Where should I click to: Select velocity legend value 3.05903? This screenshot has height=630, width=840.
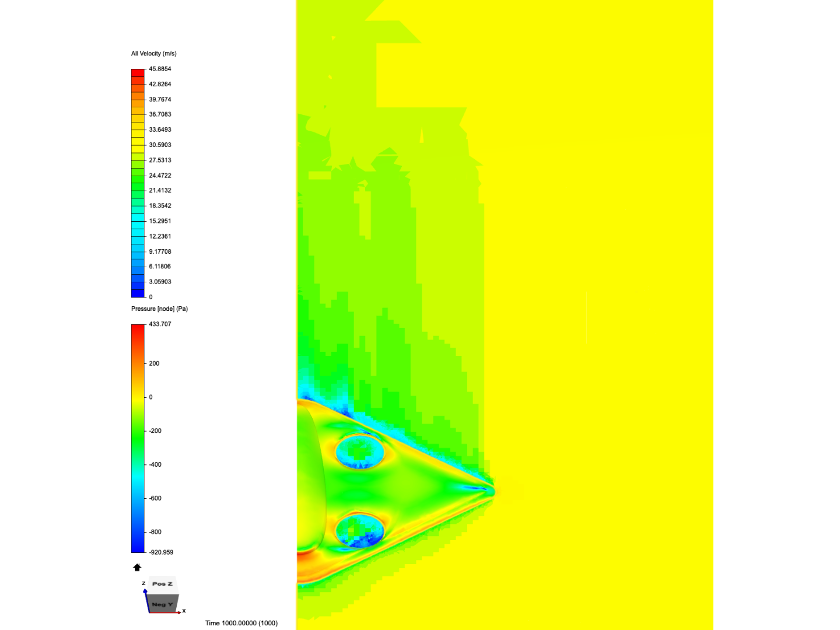tap(160, 282)
